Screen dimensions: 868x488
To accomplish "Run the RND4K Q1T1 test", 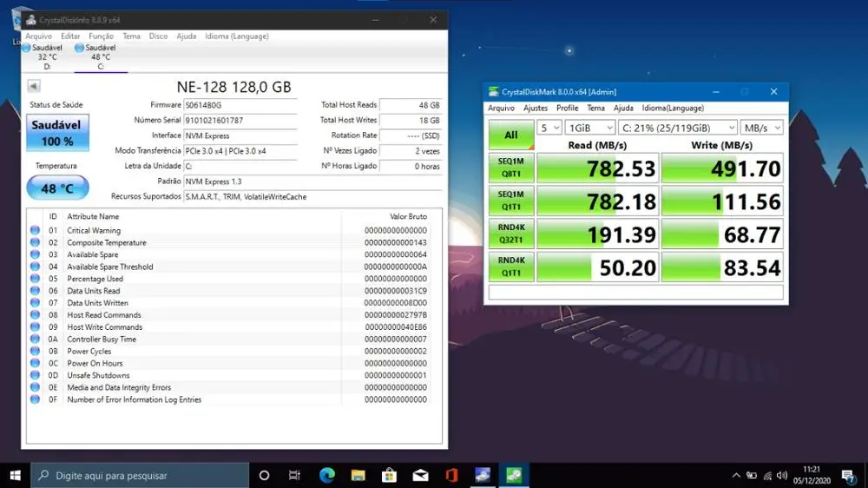I will (x=511, y=267).
